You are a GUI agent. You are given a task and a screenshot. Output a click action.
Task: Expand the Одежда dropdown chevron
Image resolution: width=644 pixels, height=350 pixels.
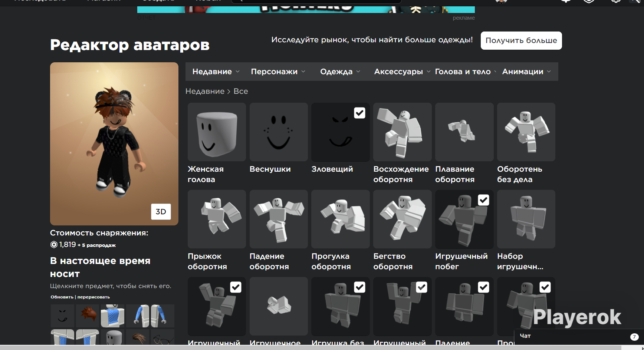point(358,72)
